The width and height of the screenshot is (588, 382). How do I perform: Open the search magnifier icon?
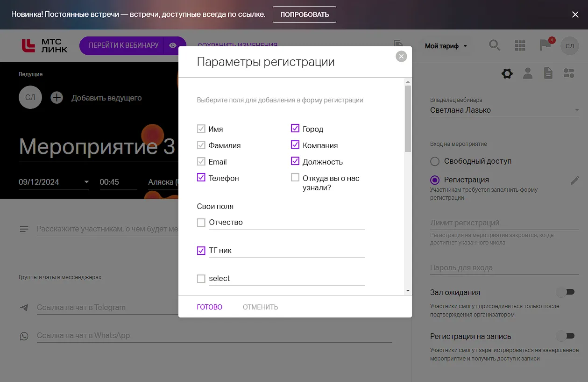pyautogui.click(x=494, y=45)
